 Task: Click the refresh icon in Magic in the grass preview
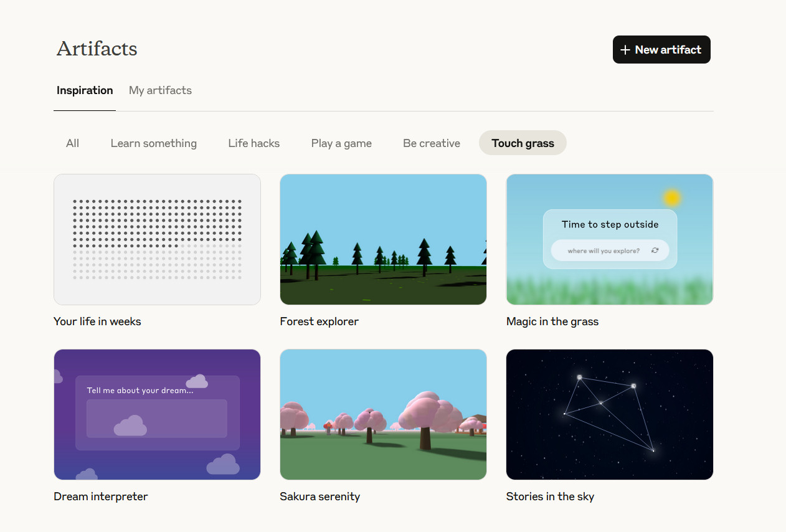click(655, 250)
